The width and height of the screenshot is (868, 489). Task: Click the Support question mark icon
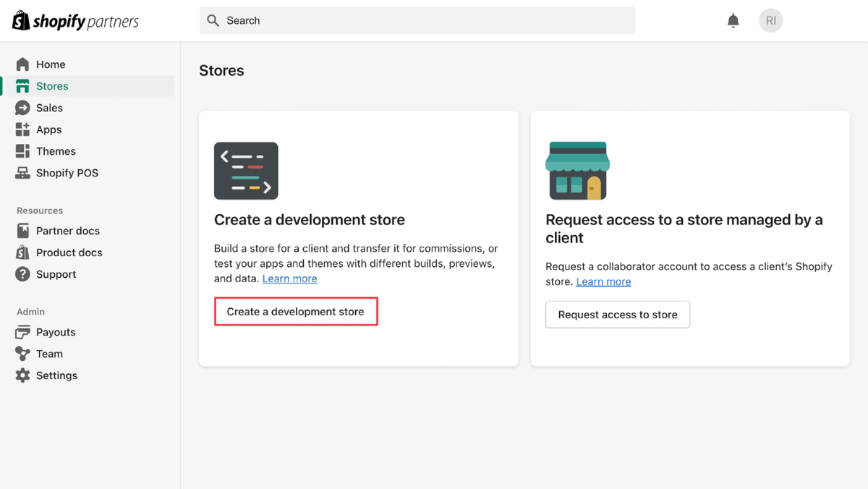24,273
